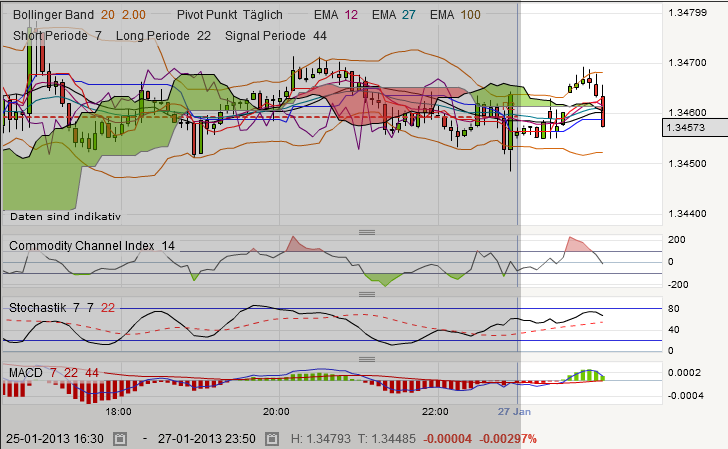Image resolution: width=728 pixels, height=449 pixels.
Task: Click the 1.34799 top price axis label
Action: point(687,13)
